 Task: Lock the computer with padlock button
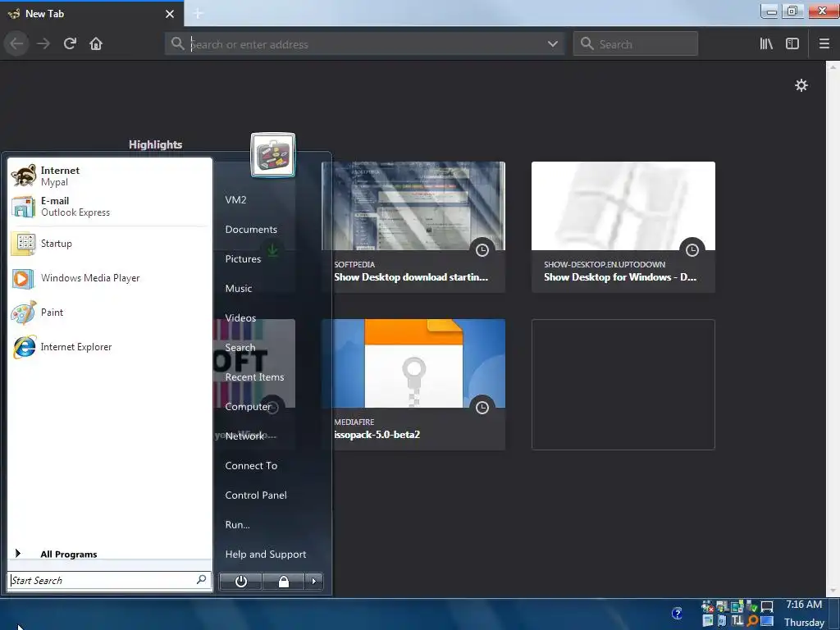[x=283, y=582]
